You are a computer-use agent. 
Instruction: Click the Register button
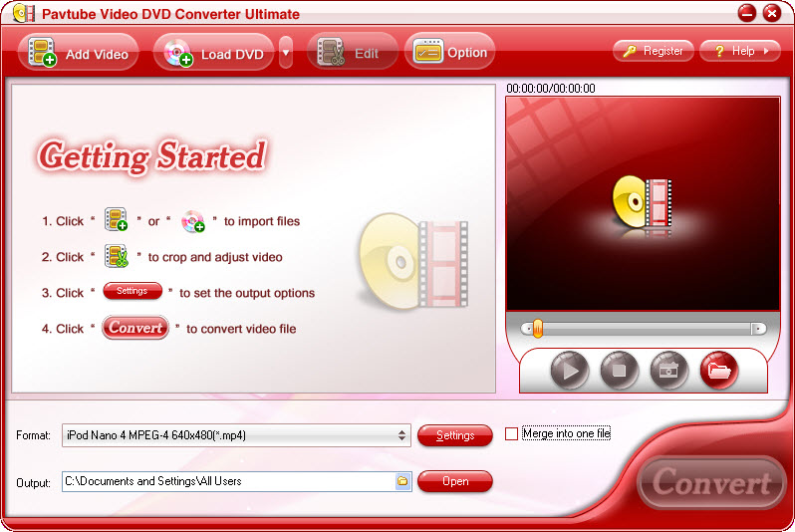click(x=654, y=51)
